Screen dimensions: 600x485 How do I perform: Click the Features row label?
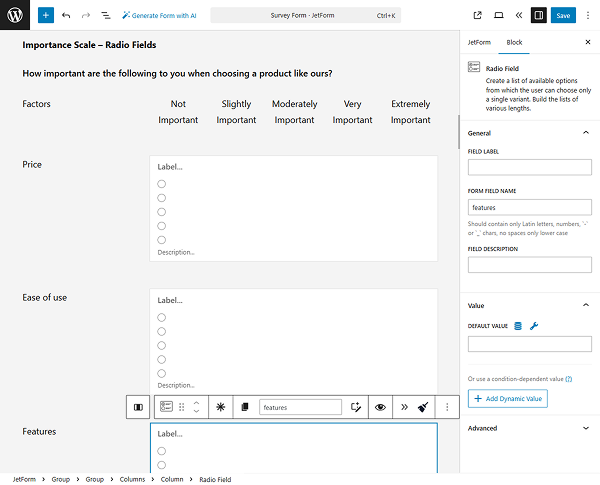click(39, 431)
